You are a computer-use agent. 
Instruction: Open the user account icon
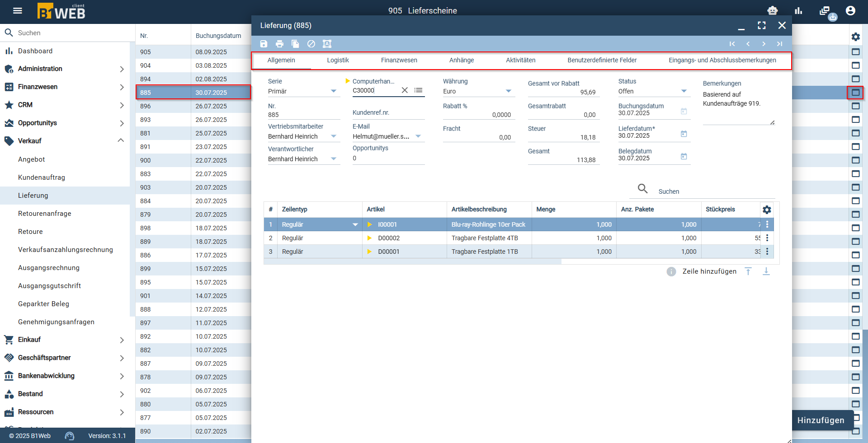coord(850,11)
